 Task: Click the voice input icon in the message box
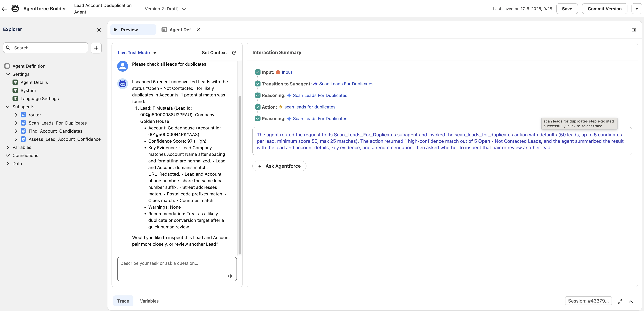pyautogui.click(x=230, y=276)
